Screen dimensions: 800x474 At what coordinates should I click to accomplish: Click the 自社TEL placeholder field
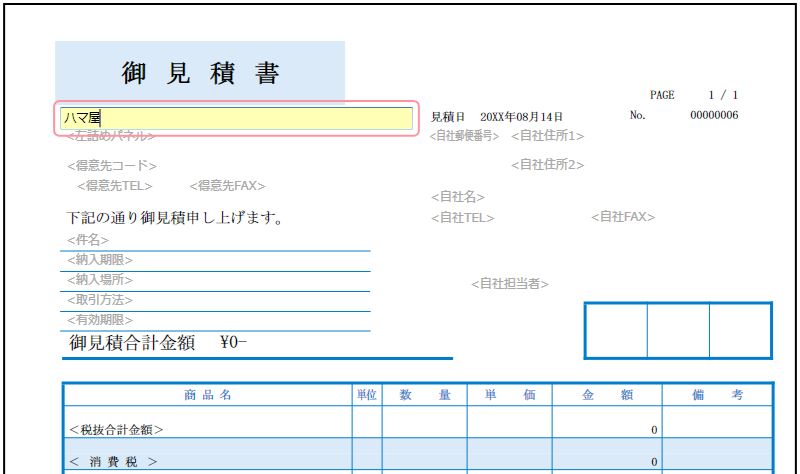point(462,217)
